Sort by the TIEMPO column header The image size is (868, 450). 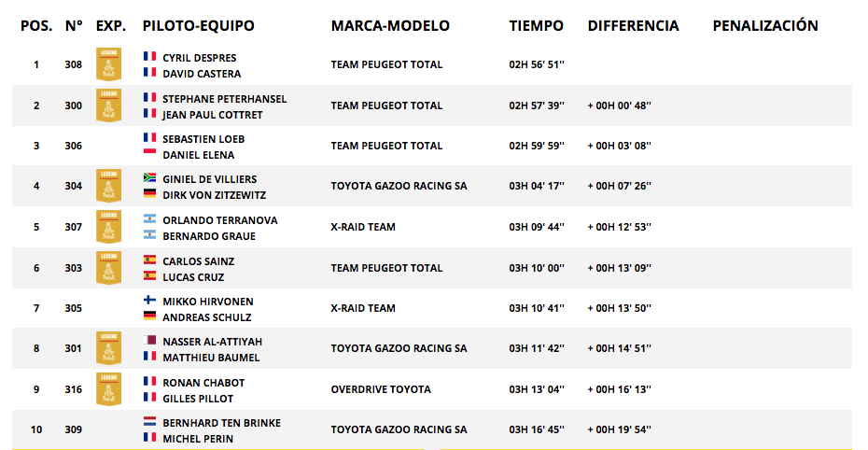click(x=536, y=25)
